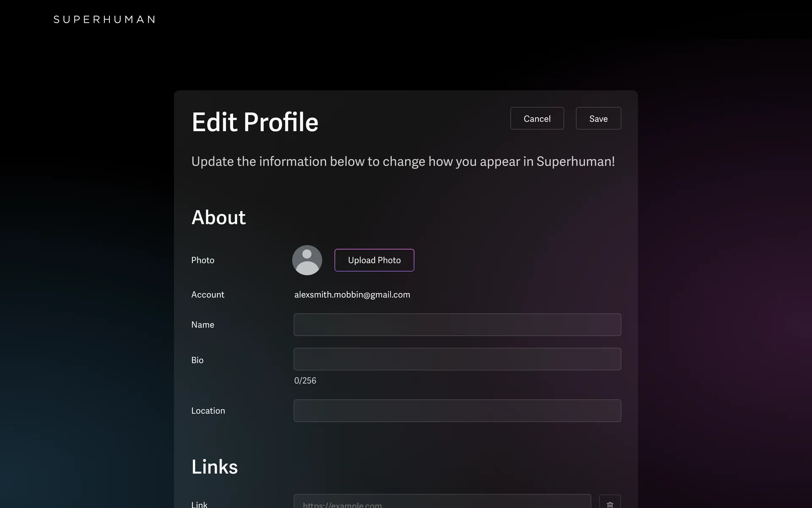This screenshot has height=508, width=812.
Task: Click the account email address text
Action: pos(352,295)
